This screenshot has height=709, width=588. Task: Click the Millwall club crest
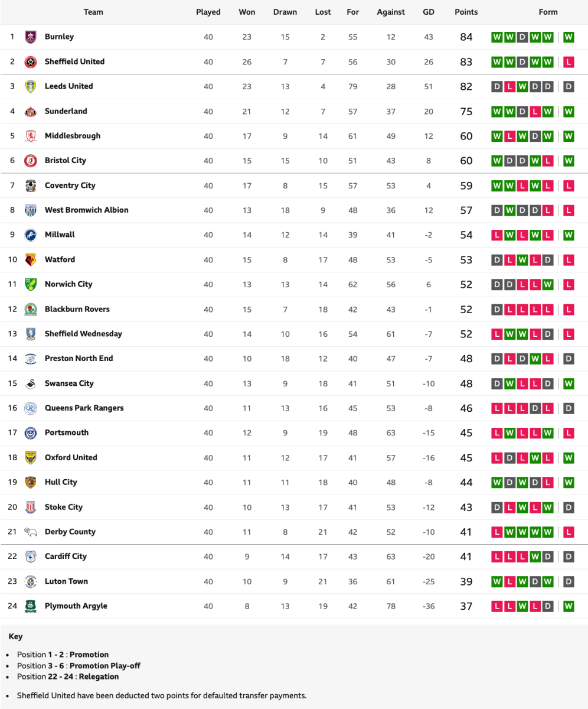(30, 235)
